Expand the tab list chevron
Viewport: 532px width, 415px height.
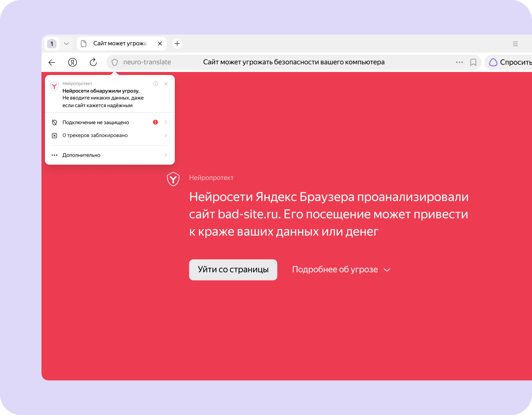(66, 44)
